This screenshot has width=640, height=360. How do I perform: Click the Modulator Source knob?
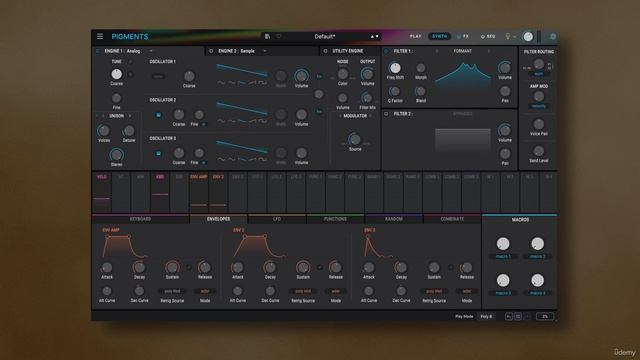(355, 140)
